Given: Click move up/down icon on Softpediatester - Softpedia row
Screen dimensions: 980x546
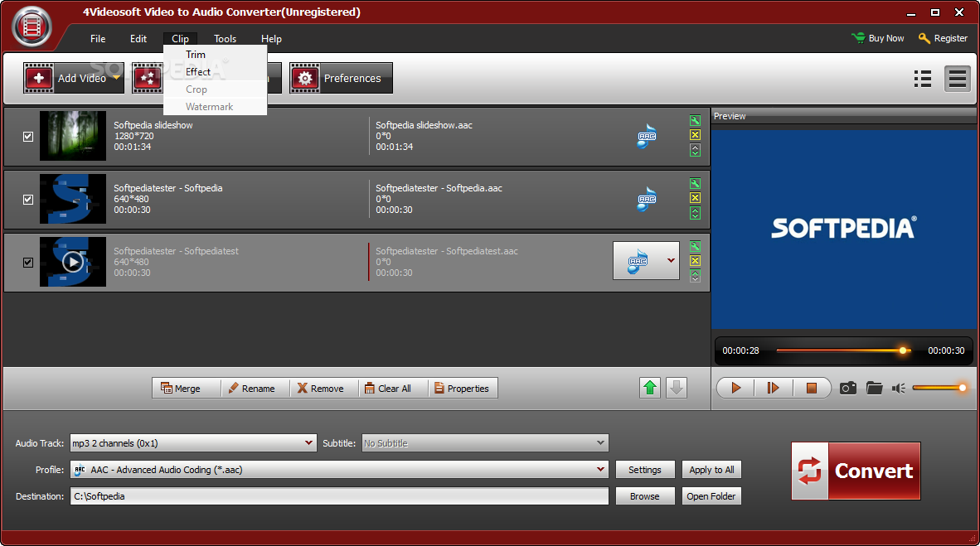Looking at the screenshot, I should [695, 213].
